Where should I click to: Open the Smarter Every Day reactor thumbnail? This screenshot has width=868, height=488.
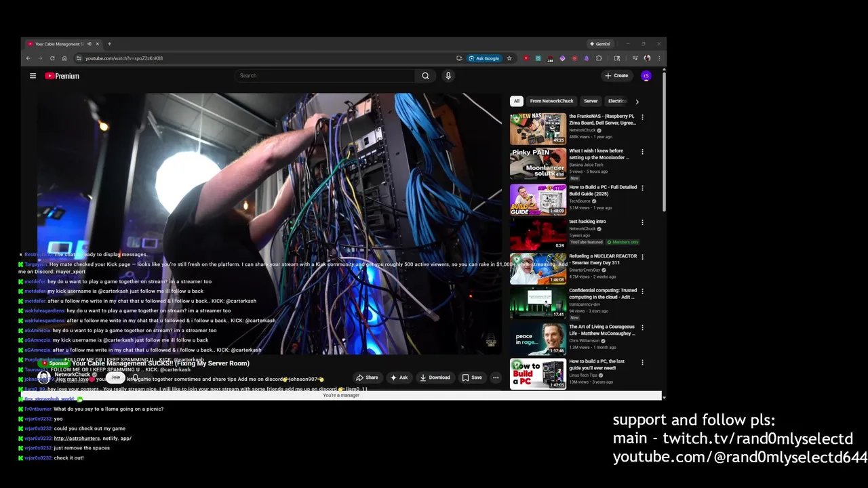click(538, 268)
